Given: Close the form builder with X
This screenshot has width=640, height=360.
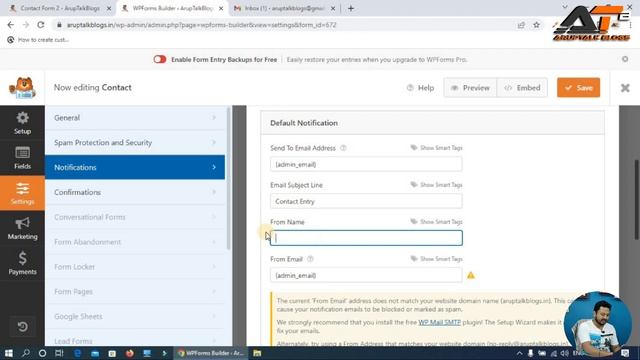Looking at the screenshot, I should point(625,88).
